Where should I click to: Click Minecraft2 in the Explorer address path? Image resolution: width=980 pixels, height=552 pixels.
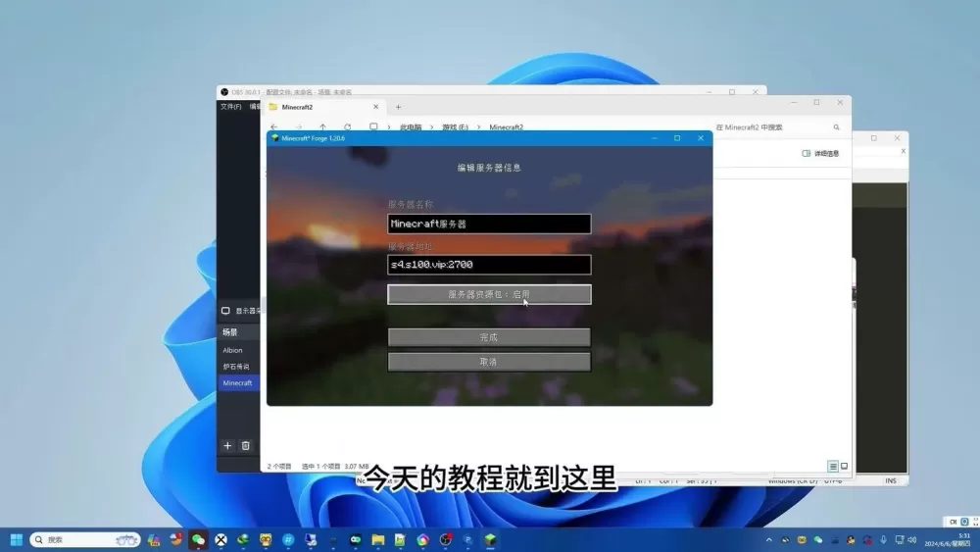click(507, 126)
